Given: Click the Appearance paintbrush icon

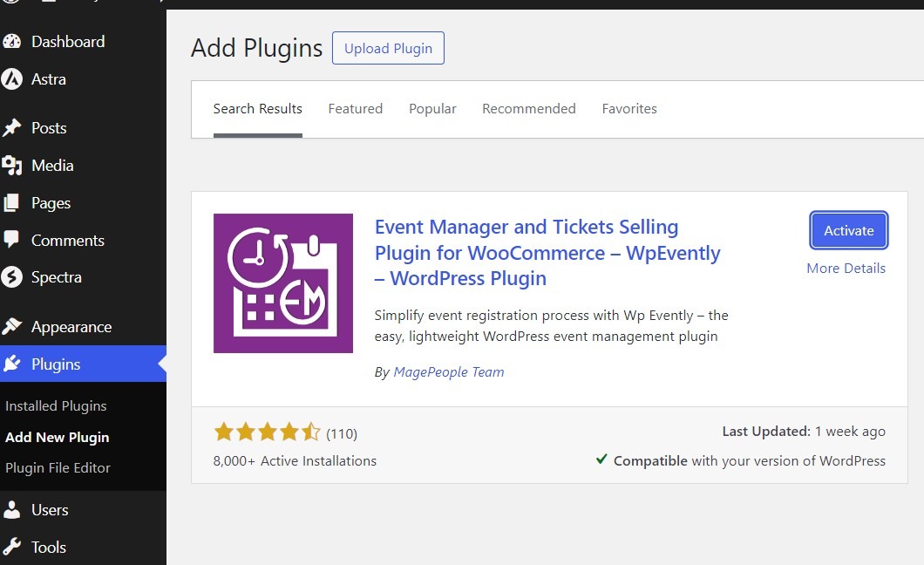Looking at the screenshot, I should click(x=11, y=327).
